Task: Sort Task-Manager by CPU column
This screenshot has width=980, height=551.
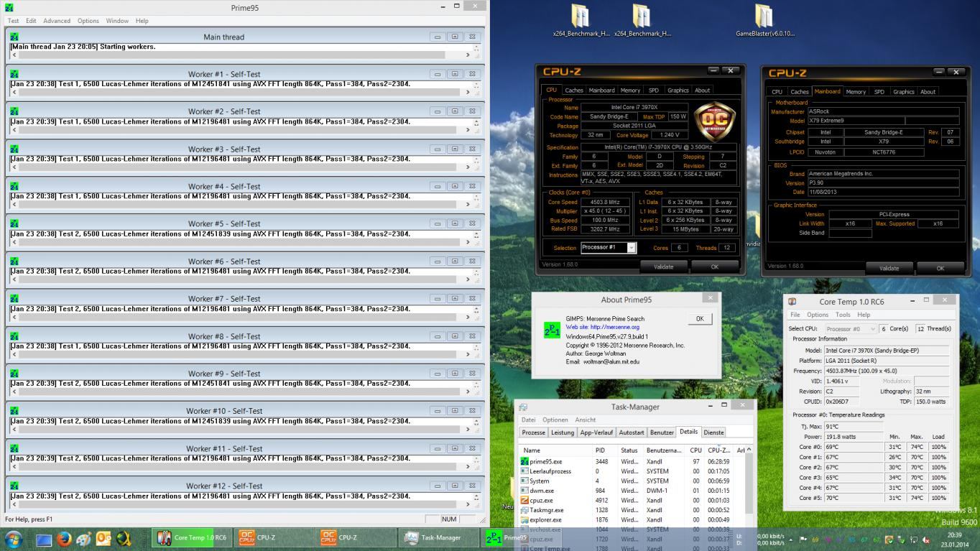Action: [695, 450]
